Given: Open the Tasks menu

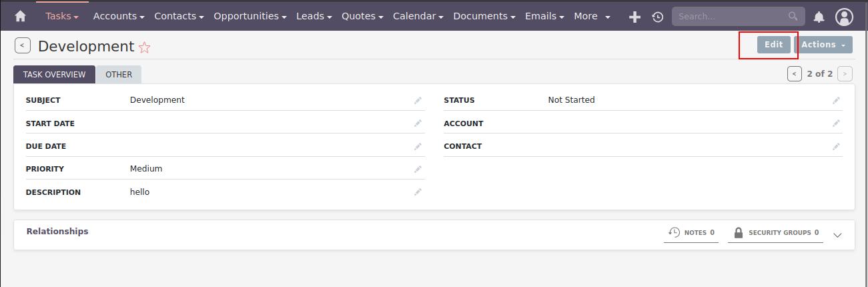Looking at the screenshot, I should coord(62,16).
